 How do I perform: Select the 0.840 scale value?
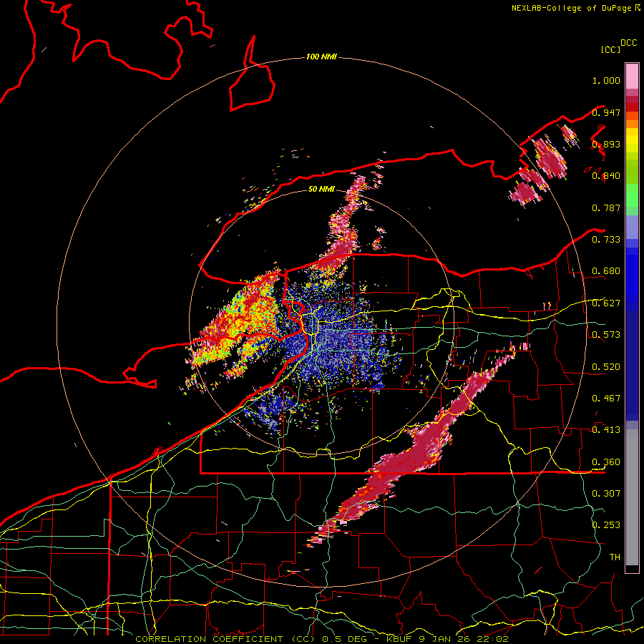point(606,176)
